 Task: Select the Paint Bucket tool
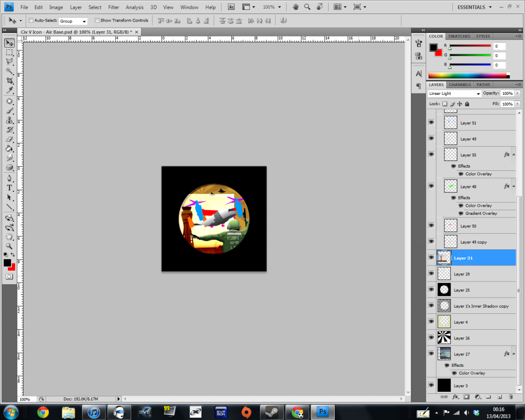coord(9,149)
